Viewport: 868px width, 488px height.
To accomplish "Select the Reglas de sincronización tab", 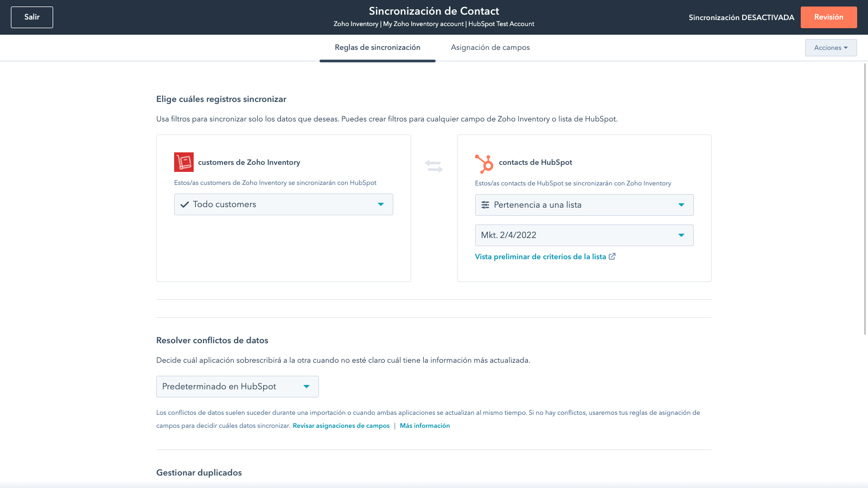I will pos(377,48).
